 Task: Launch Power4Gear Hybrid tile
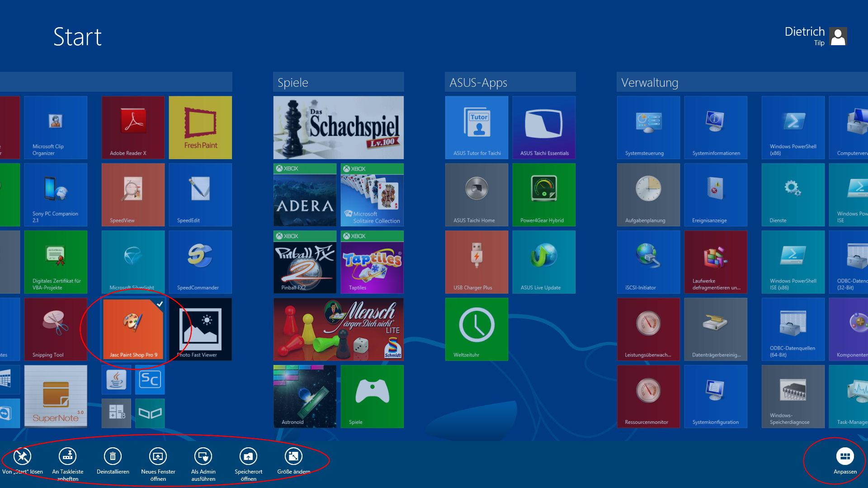pos(544,195)
